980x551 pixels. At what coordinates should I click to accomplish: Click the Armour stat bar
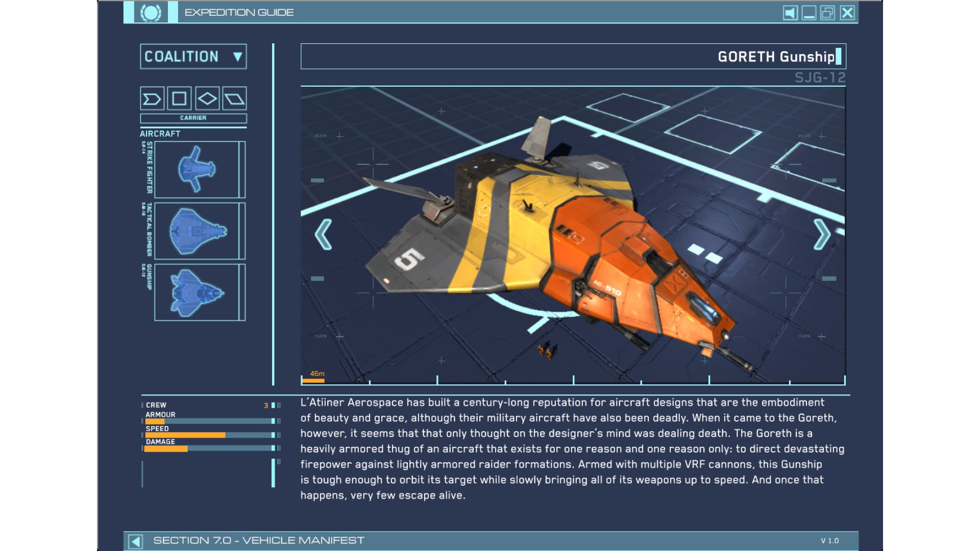pyautogui.click(x=209, y=421)
